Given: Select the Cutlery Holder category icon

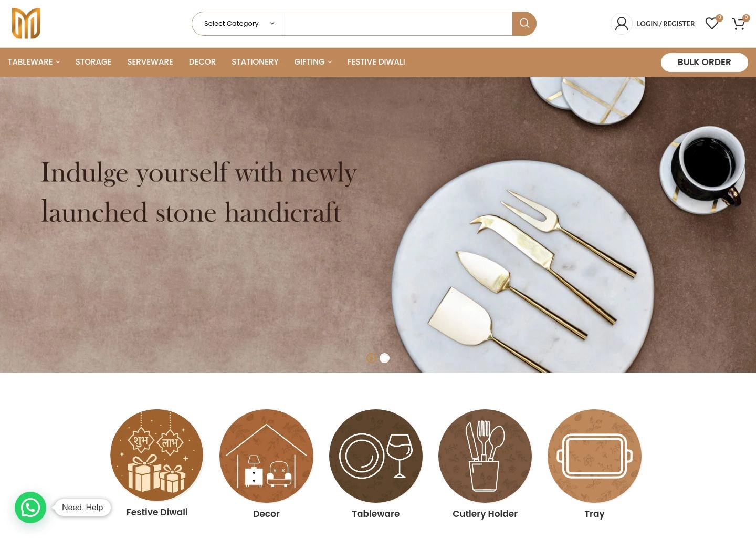Looking at the screenshot, I should [485, 456].
